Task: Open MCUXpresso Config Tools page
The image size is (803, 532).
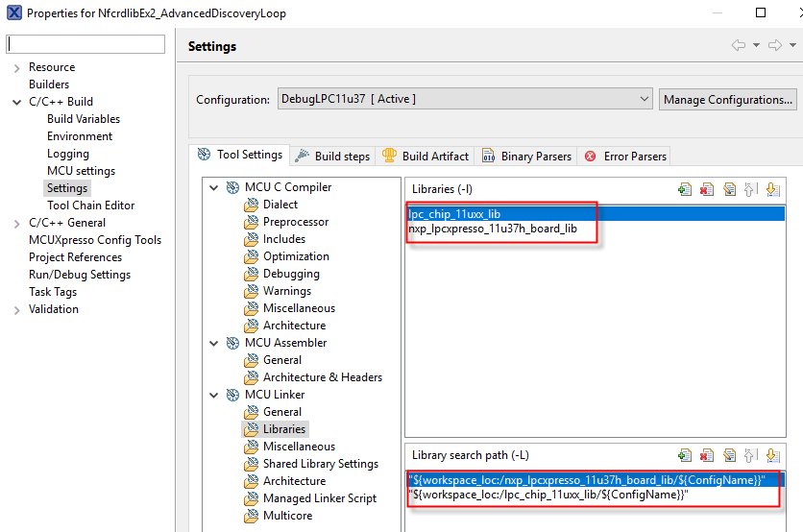Action: point(95,240)
